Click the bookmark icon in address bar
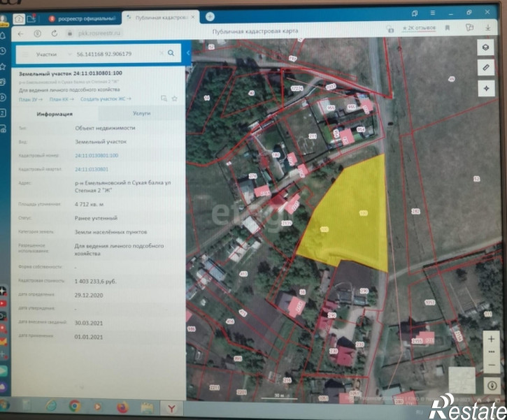Screen dimensions: 507x420 pyautogui.click(x=448, y=28)
